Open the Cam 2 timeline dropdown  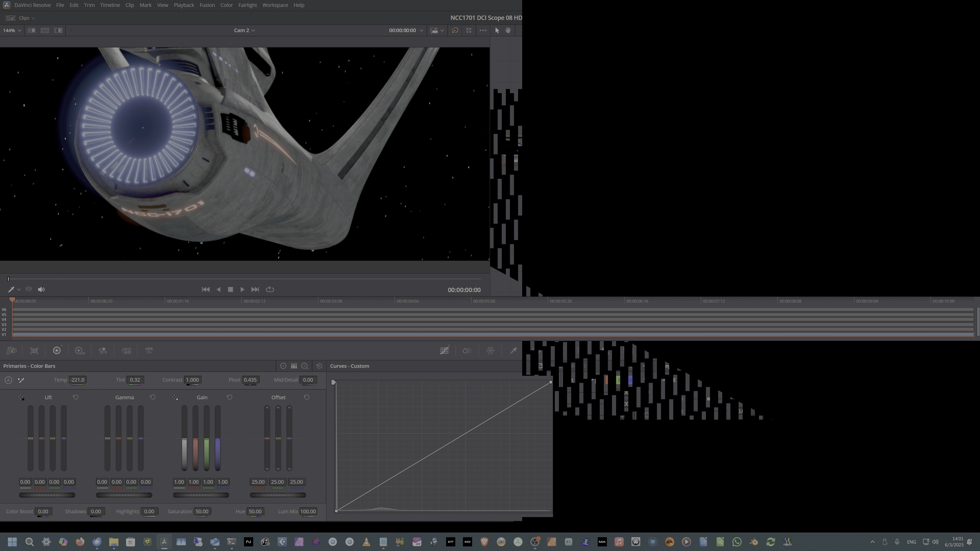[x=244, y=30]
